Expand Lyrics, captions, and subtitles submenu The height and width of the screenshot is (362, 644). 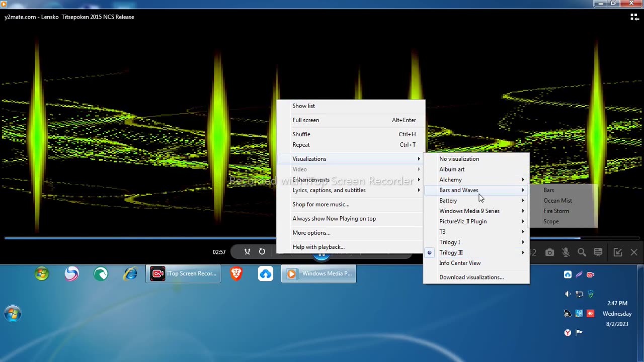click(x=351, y=191)
